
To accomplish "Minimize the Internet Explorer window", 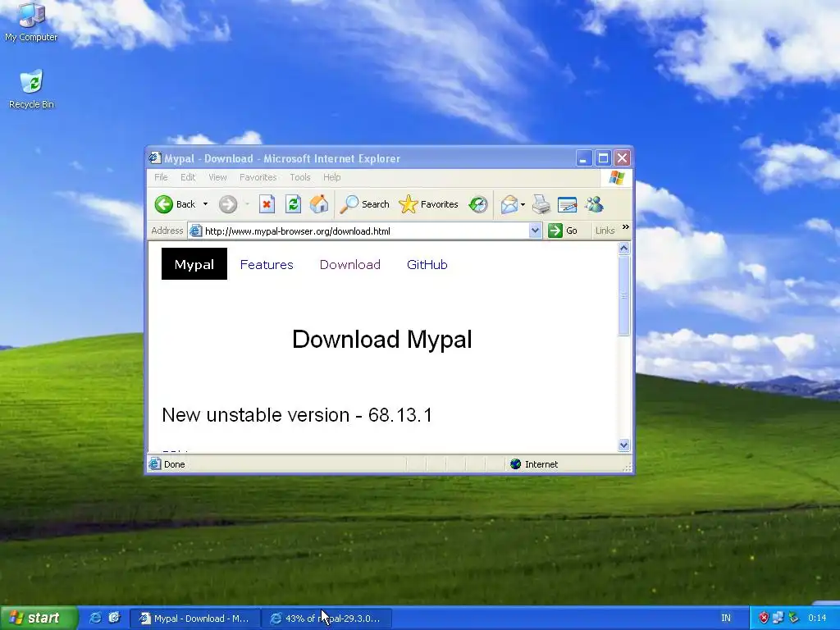I will [x=583, y=158].
